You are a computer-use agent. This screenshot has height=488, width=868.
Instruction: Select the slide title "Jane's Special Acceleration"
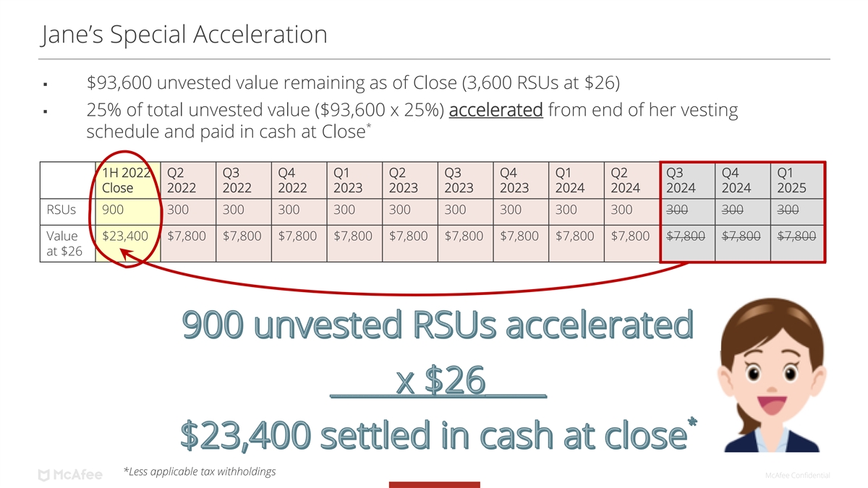coord(184,34)
